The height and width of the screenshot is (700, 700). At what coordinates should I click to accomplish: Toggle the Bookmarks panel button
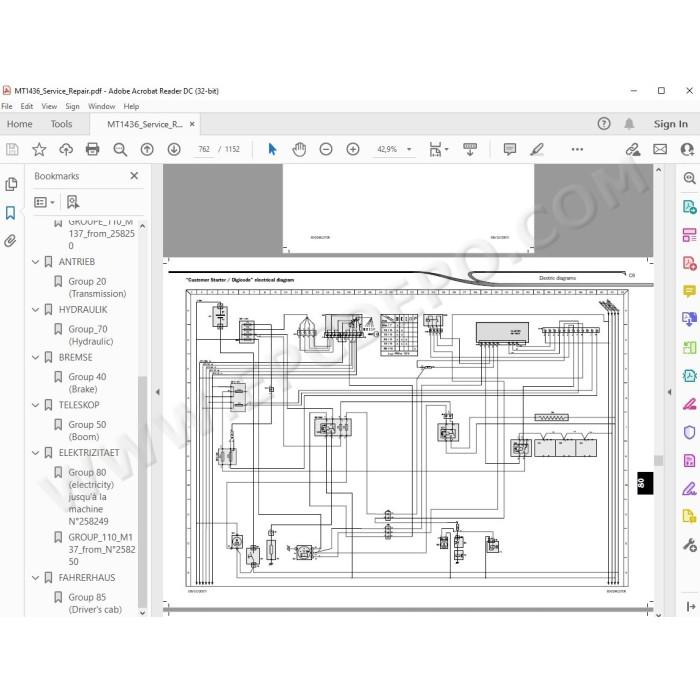(10, 212)
